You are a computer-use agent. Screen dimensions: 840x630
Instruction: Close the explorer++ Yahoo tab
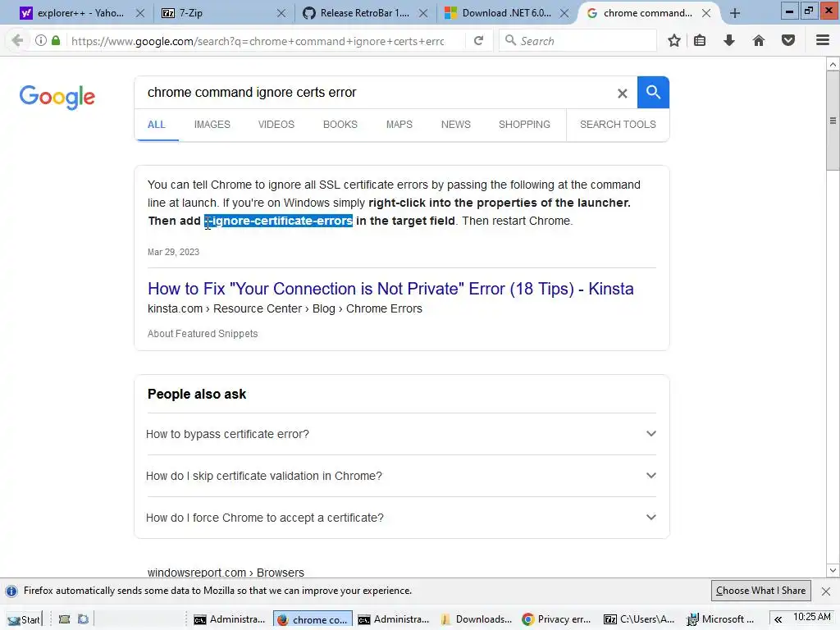click(139, 13)
